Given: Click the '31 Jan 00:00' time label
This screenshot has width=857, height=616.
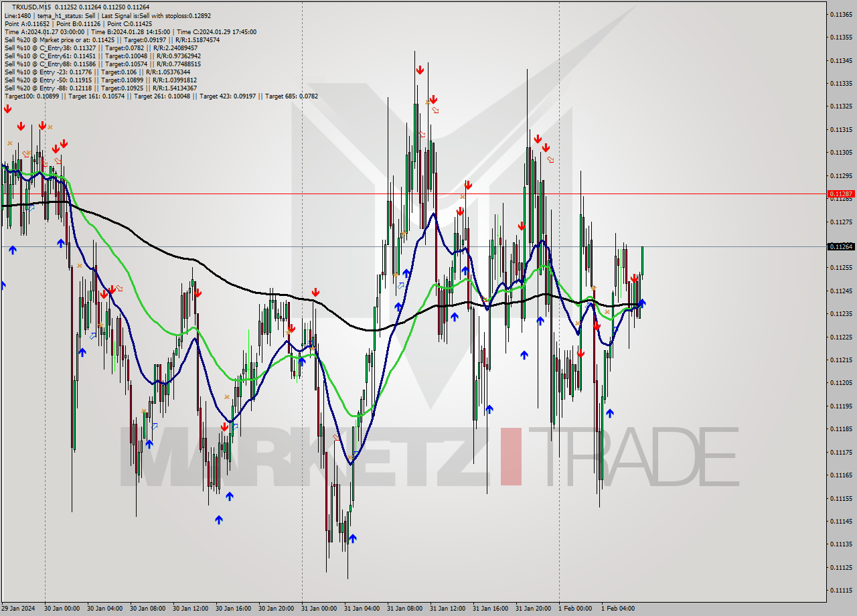Looking at the screenshot, I should (x=319, y=609).
